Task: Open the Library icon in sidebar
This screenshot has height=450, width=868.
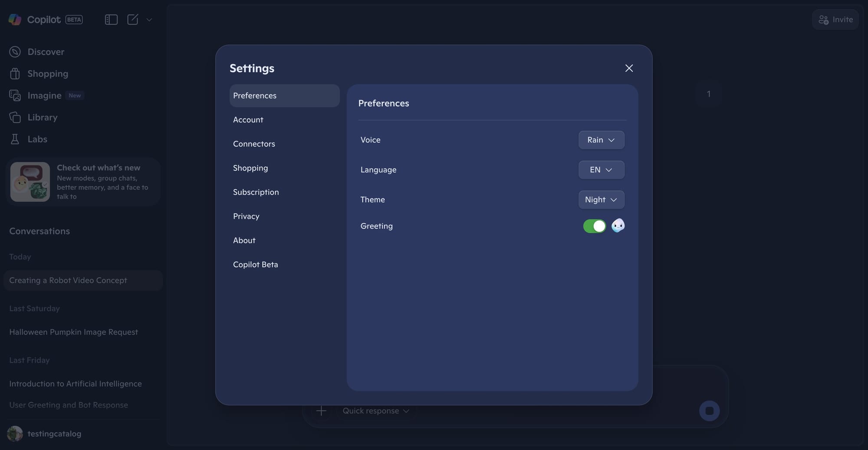Action: 15,117
